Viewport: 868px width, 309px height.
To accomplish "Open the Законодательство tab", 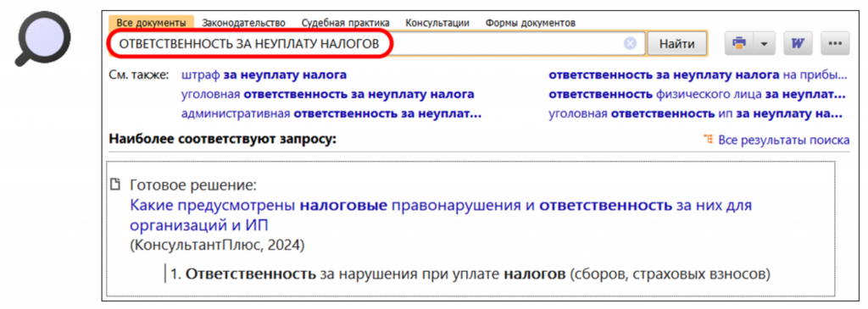I will (x=243, y=23).
